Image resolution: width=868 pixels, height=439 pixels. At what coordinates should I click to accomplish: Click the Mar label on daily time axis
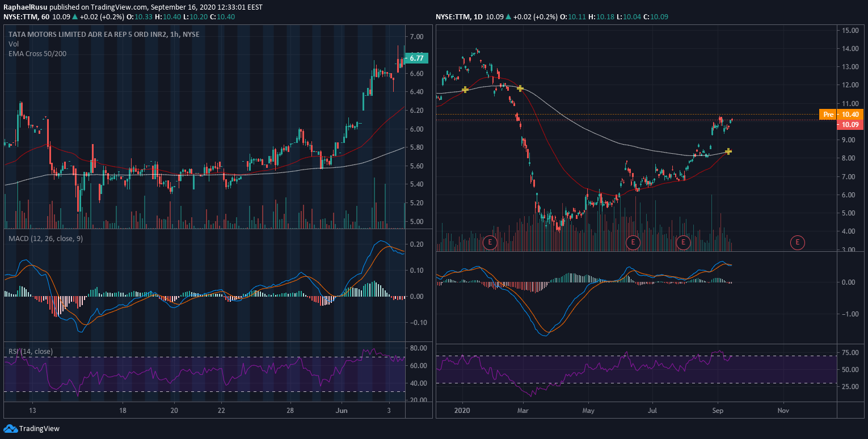[x=523, y=410]
